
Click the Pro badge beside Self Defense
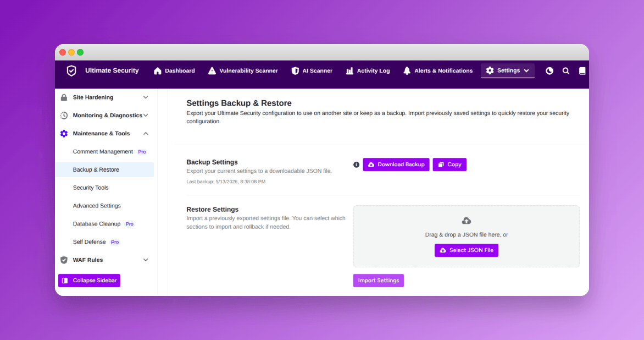pyautogui.click(x=115, y=242)
